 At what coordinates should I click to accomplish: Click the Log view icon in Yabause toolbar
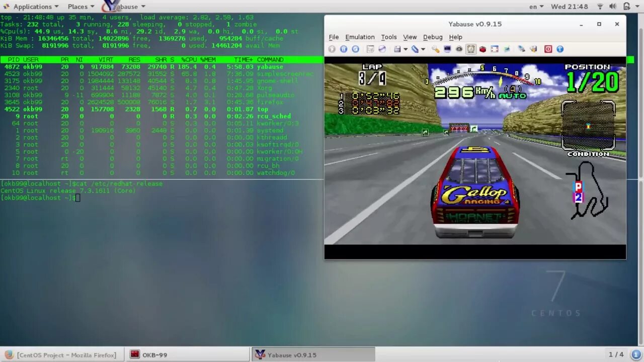[506, 49]
